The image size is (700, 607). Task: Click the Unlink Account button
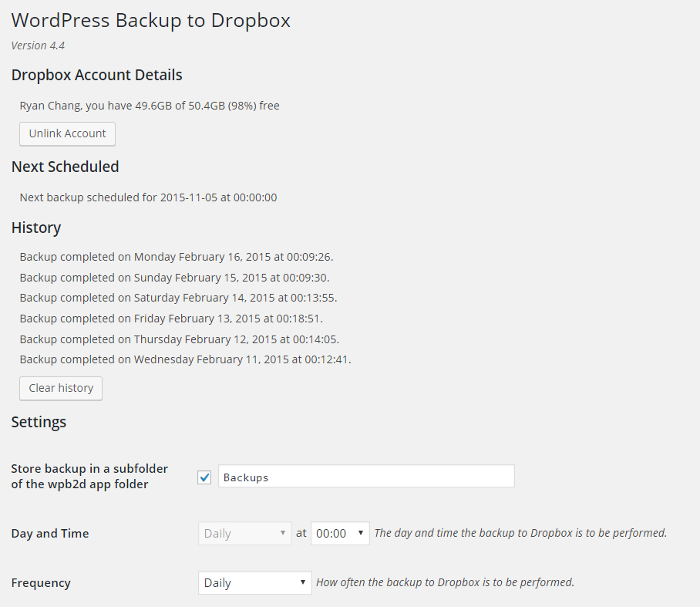click(x=67, y=133)
